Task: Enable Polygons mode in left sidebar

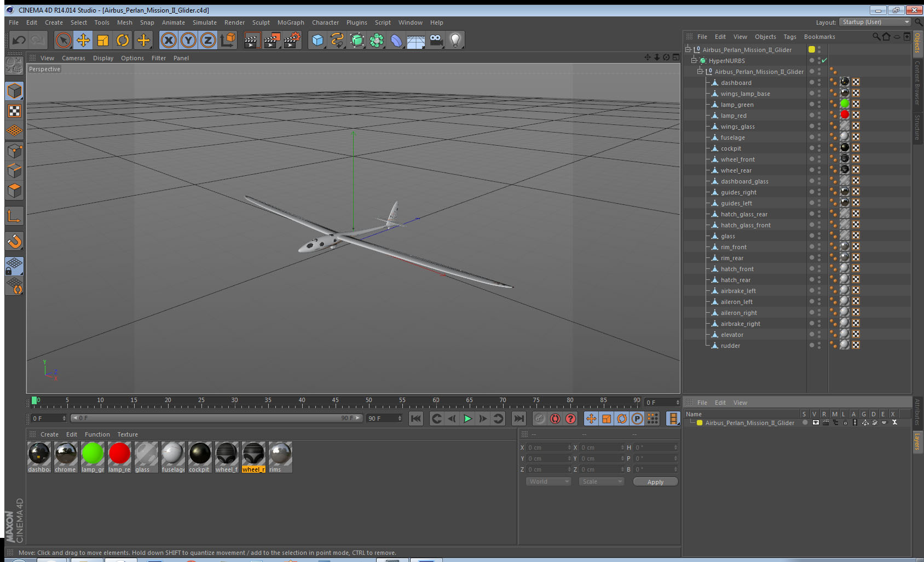Action: 14,191
